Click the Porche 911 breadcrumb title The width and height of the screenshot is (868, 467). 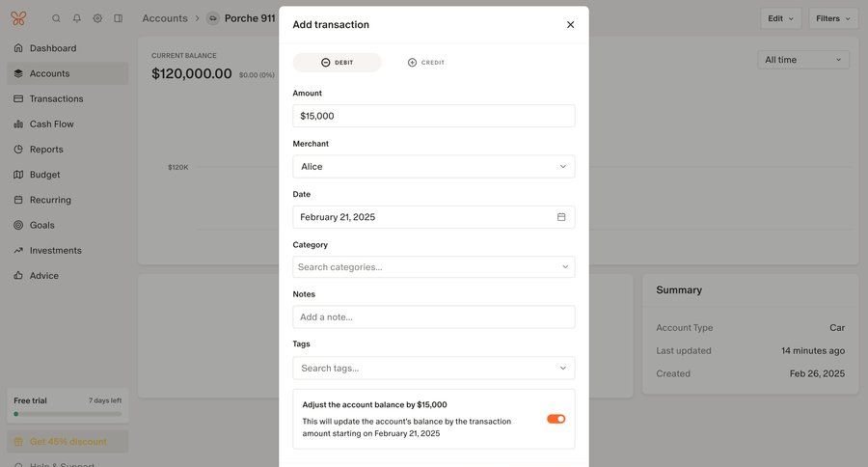250,18
